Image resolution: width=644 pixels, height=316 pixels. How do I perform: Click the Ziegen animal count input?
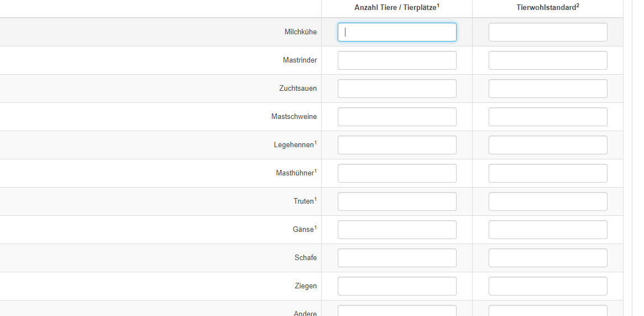click(397, 286)
